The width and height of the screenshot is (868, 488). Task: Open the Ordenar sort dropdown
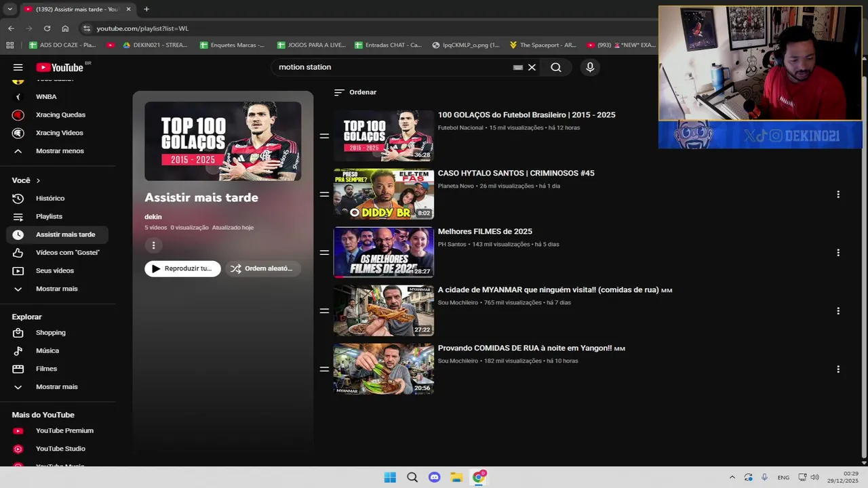(355, 92)
